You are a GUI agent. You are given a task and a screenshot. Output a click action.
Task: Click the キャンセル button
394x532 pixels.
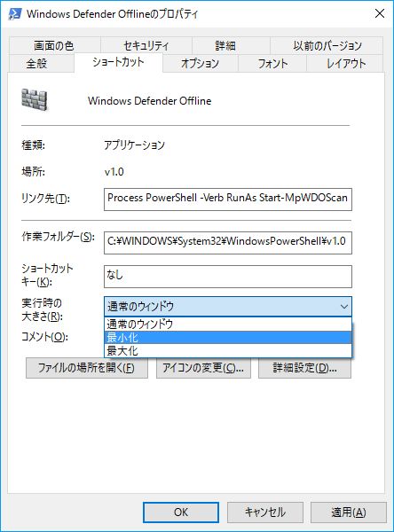pyautogui.click(x=265, y=512)
